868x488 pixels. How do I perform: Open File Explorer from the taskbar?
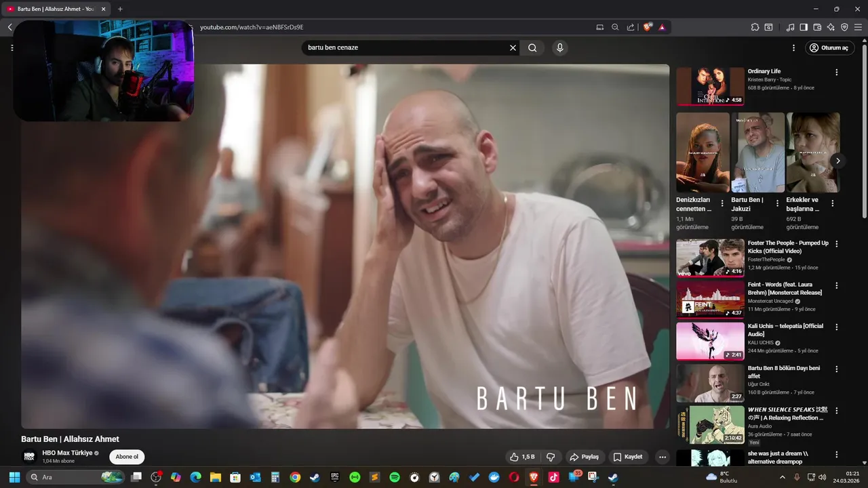coord(215,477)
